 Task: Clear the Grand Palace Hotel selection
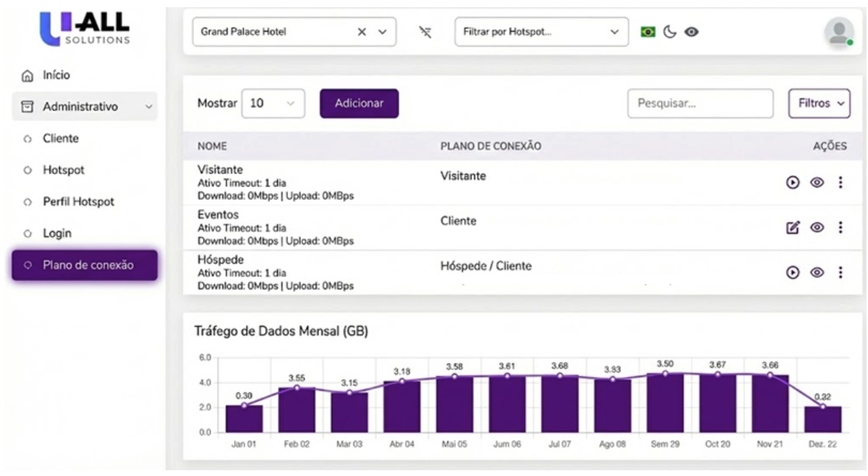[x=362, y=32]
